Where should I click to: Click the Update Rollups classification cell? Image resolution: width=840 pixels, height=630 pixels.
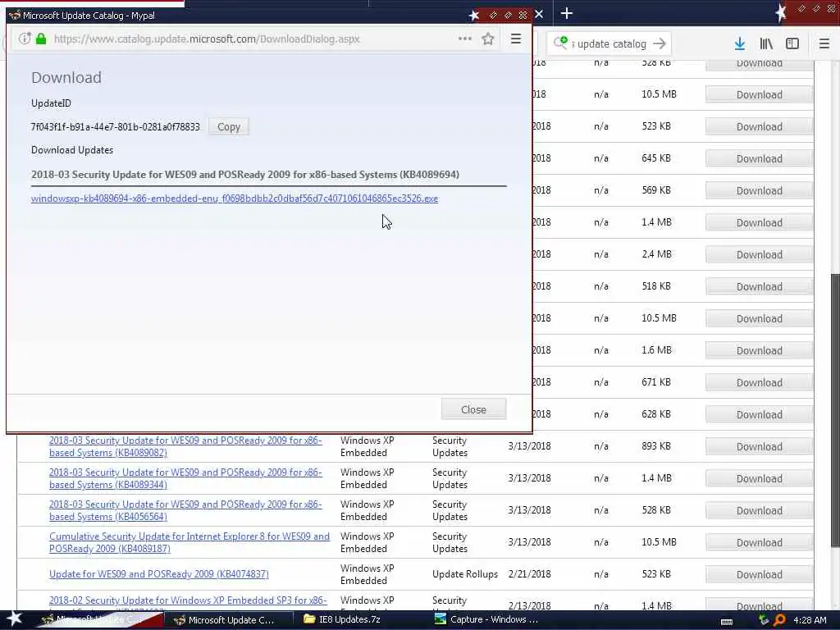465,573
